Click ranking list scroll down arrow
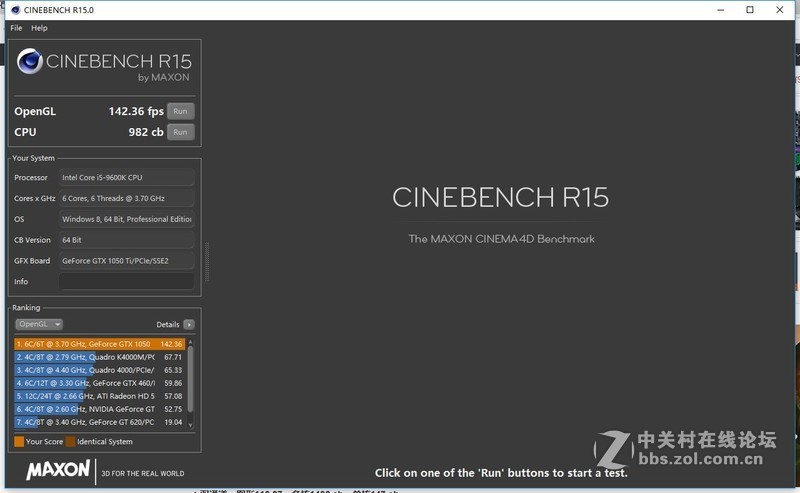 pos(190,425)
